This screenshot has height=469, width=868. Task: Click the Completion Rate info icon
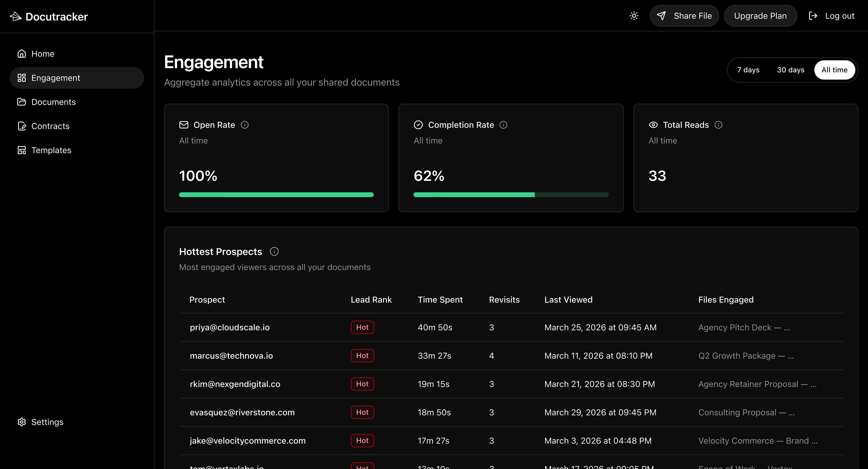(503, 125)
